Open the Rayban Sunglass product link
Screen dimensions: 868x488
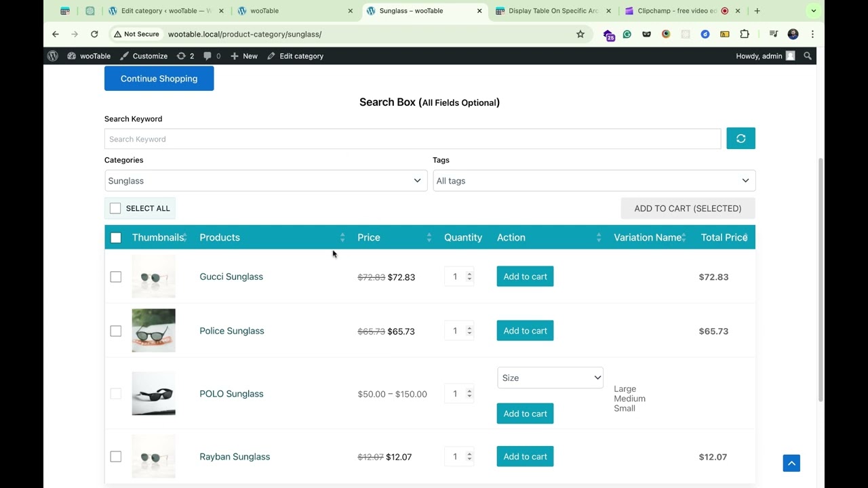click(235, 457)
